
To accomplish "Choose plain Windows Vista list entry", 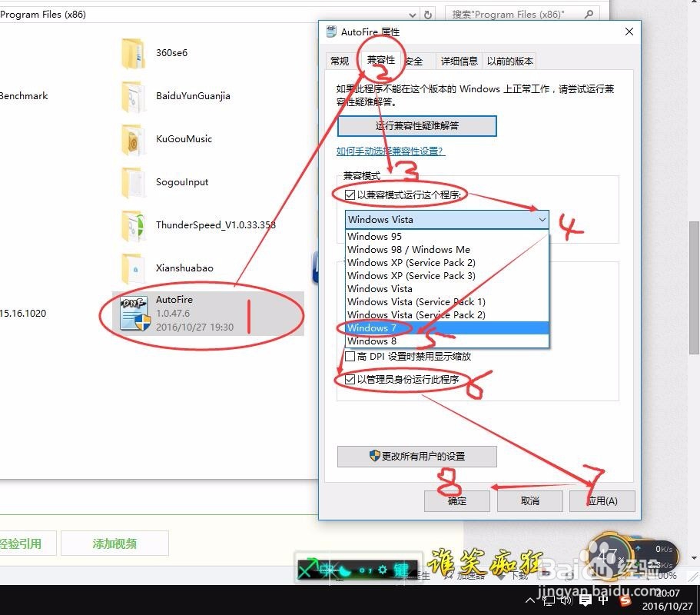I will (x=447, y=288).
